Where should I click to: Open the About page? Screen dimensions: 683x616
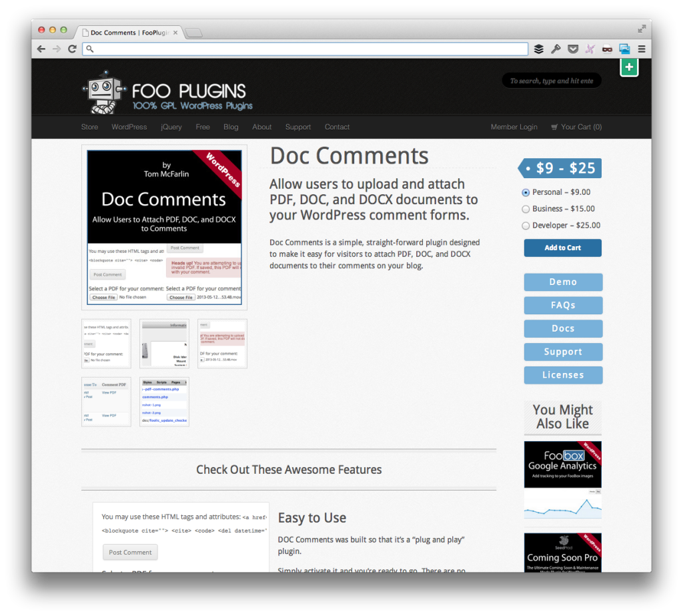click(261, 127)
